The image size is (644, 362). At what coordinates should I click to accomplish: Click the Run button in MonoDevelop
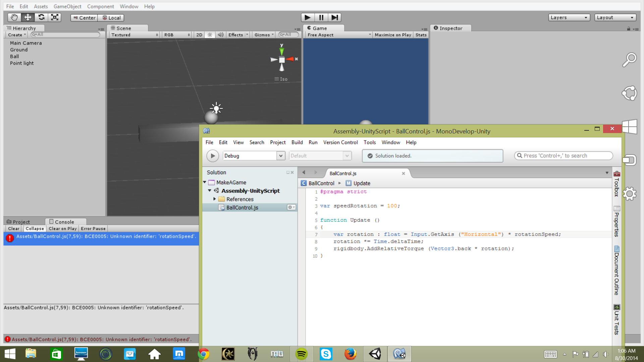tap(212, 156)
